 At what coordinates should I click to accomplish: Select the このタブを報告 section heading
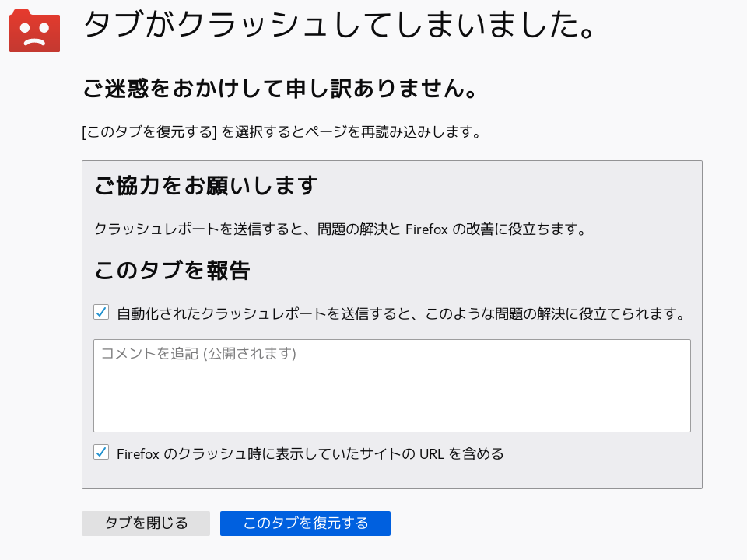[x=172, y=271]
